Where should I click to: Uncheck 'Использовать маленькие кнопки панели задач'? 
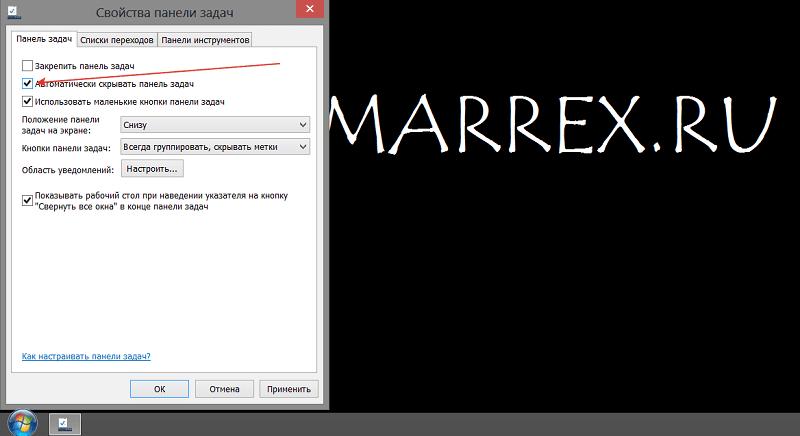tap(28, 101)
